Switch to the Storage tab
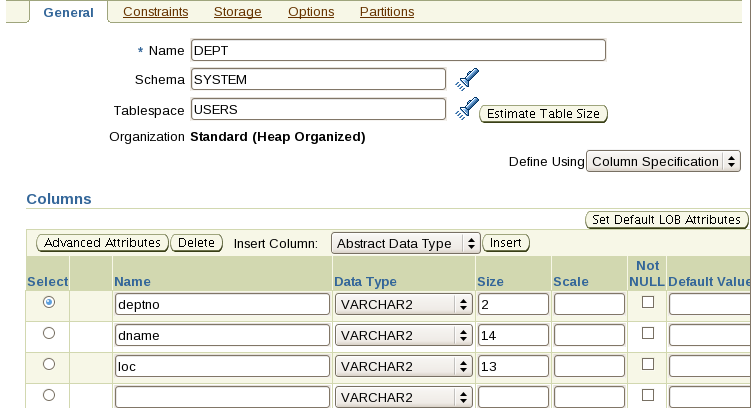 (x=238, y=12)
